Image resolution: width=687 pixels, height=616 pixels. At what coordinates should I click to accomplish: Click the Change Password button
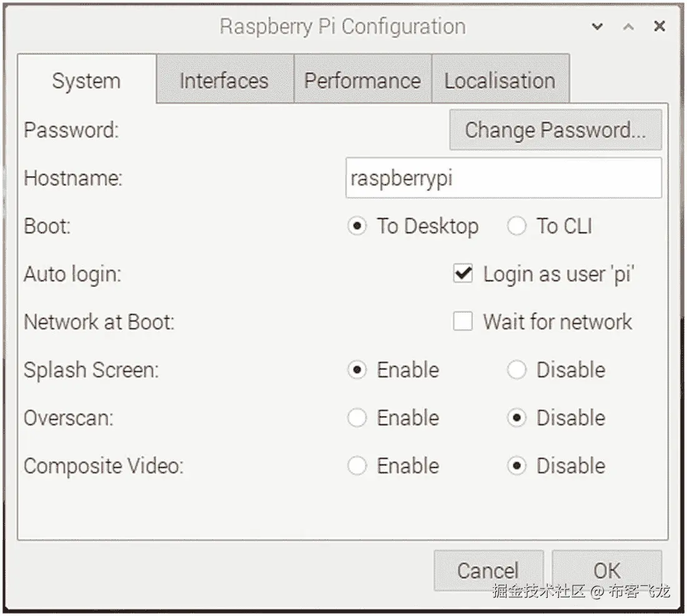point(555,130)
